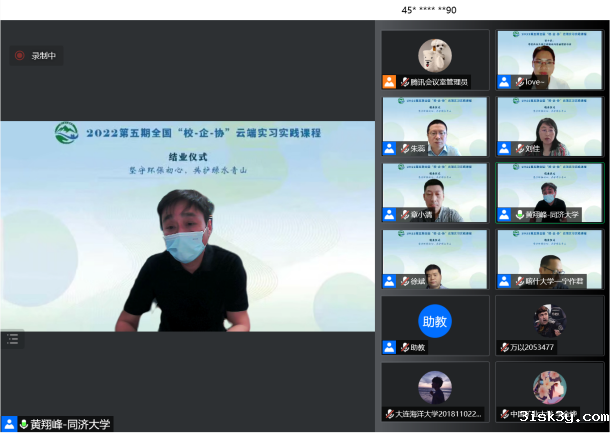This screenshot has width=610, height=433.
Task: Click the muted mic icon next to 徐斌
Action: pyautogui.click(x=405, y=280)
